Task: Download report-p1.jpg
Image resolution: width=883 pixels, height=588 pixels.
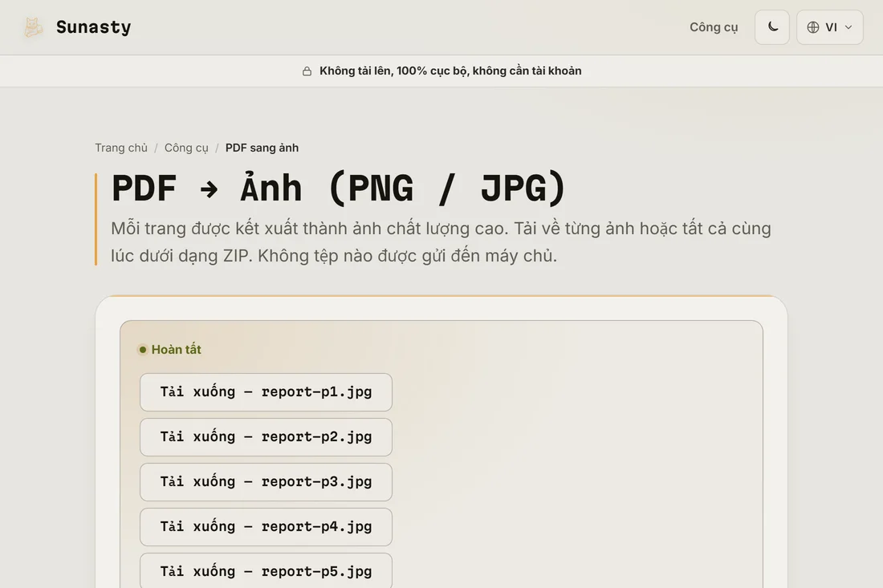Action: 266,392
